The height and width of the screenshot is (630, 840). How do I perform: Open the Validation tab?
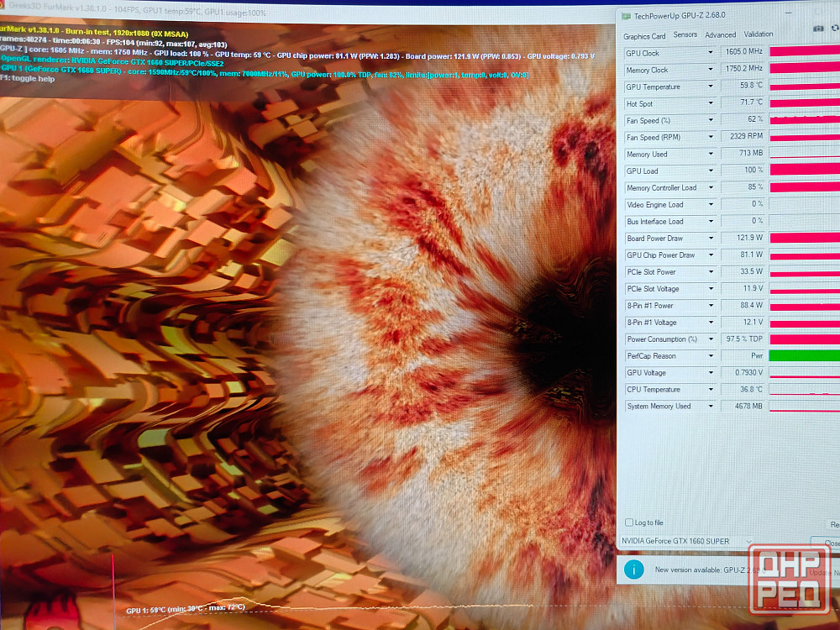[758, 34]
